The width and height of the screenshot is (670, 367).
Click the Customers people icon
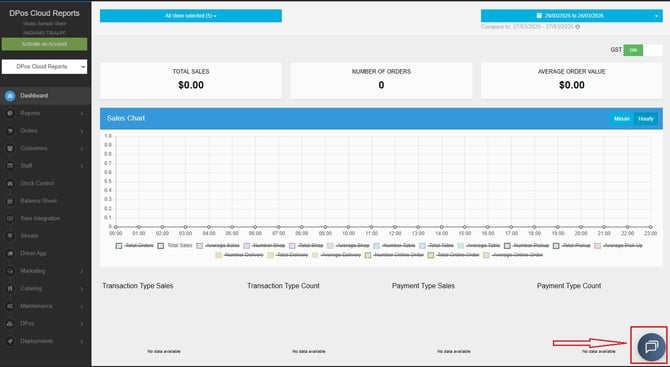click(x=10, y=148)
